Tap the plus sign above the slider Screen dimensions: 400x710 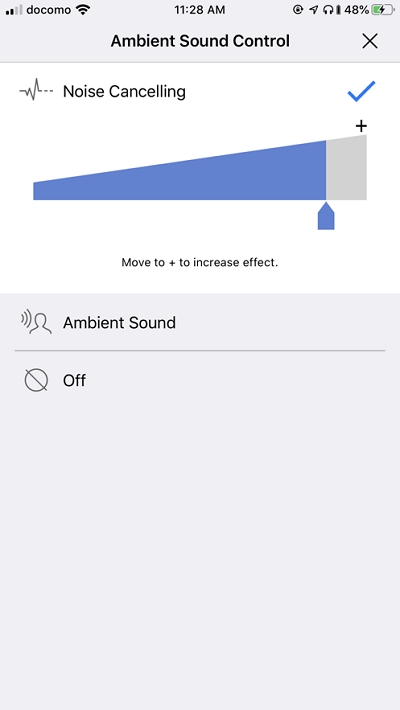pyautogui.click(x=361, y=126)
